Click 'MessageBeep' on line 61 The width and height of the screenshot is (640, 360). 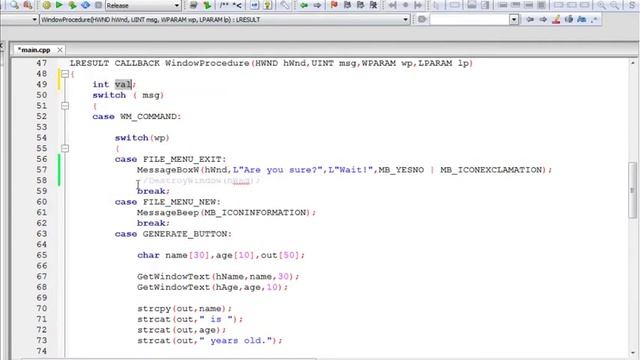click(x=168, y=213)
